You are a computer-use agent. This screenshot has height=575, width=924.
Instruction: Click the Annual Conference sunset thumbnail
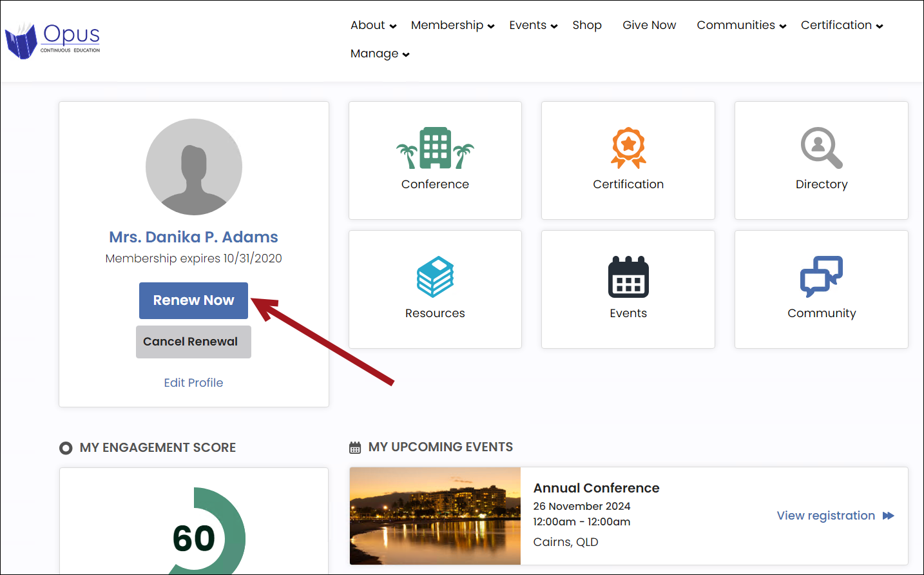[435, 516]
